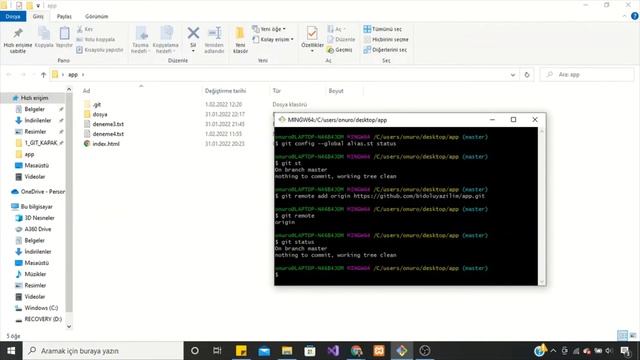Click the refresh button beside address bar
The height and width of the screenshot is (360, 640).
click(527, 75)
